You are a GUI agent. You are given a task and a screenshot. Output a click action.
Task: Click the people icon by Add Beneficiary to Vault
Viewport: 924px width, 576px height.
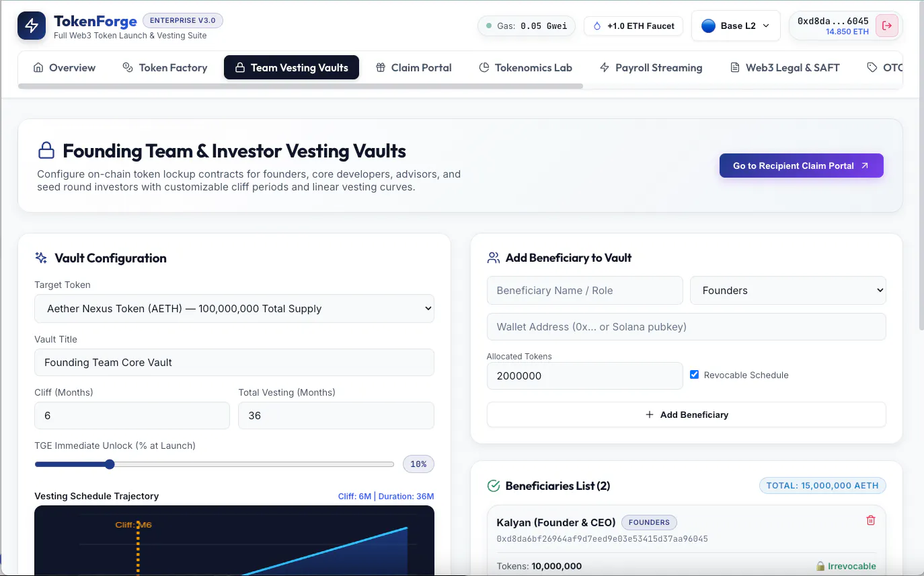[494, 258]
